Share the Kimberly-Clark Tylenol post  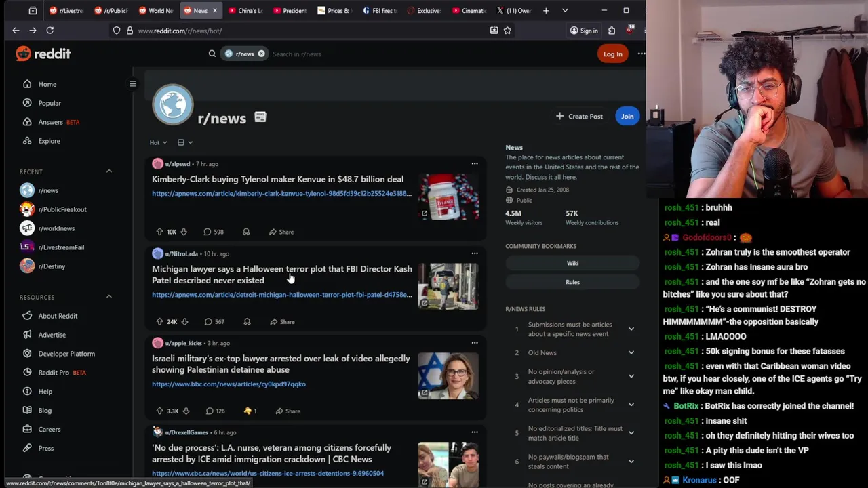pyautogui.click(x=281, y=232)
